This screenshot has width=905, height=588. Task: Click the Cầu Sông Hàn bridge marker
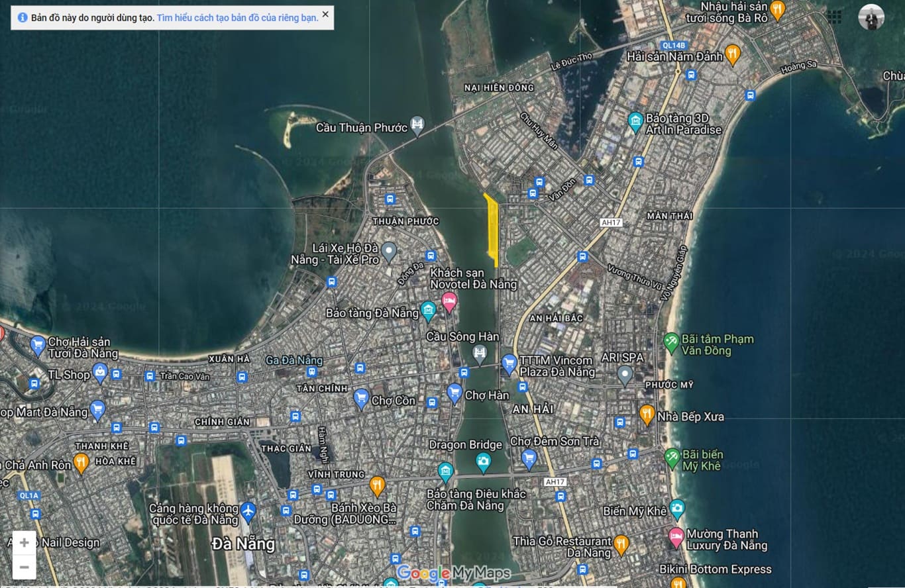point(480,354)
